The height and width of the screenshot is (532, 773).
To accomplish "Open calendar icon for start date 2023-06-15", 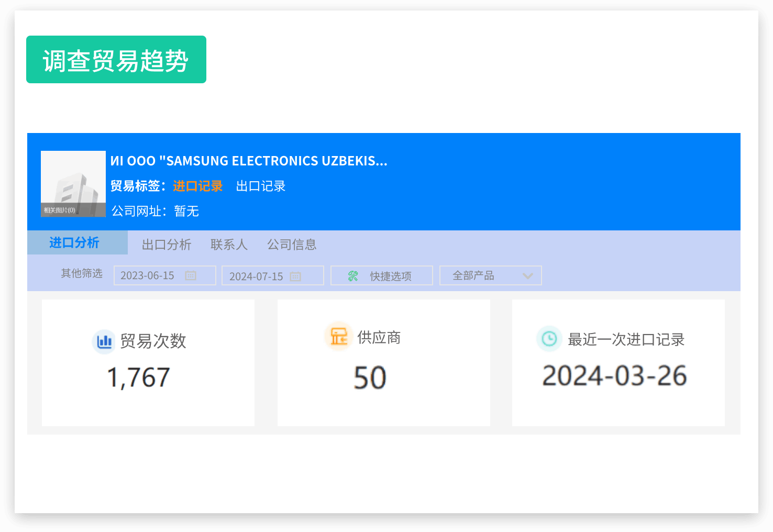I will point(191,275).
